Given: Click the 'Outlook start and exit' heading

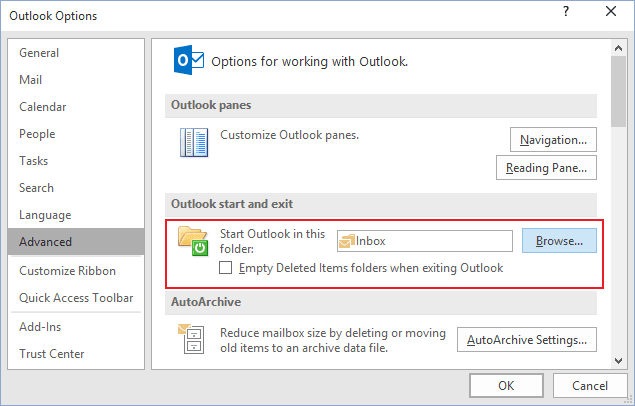Looking at the screenshot, I should tap(232, 204).
